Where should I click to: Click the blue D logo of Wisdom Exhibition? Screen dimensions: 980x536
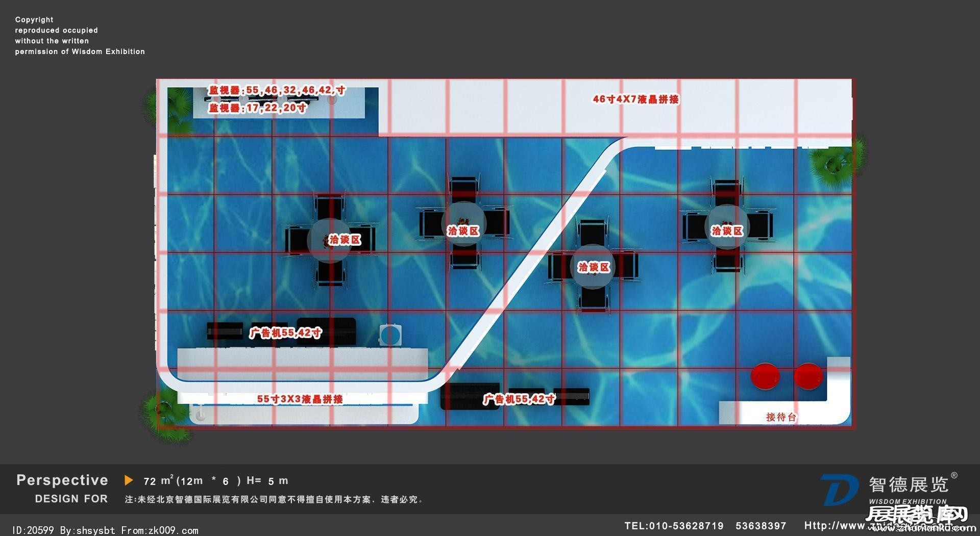[x=839, y=490]
